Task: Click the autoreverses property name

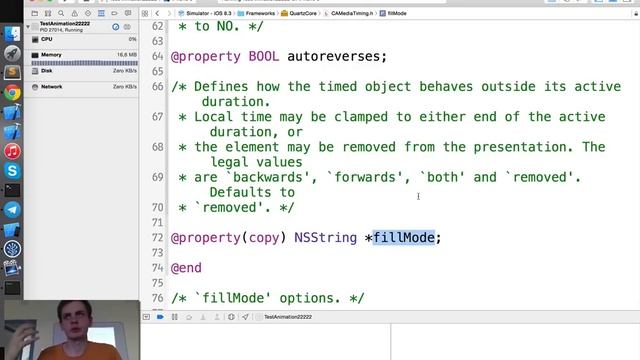Action: [333, 56]
